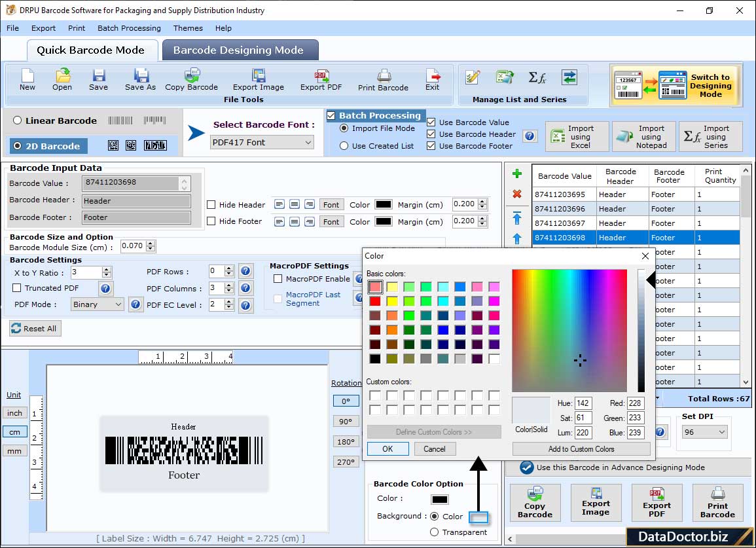Click Cancel in Color dialog
Viewport: 756px width, 548px height.
pos(435,448)
